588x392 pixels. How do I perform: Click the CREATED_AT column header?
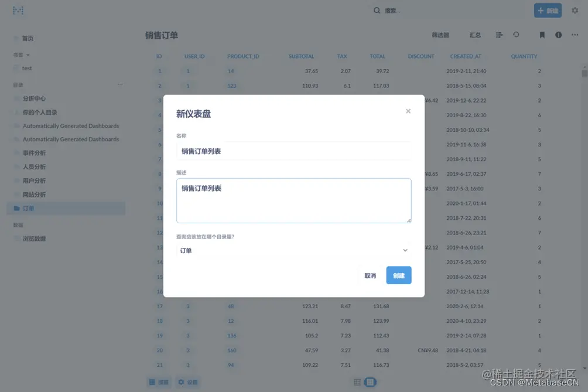pos(466,56)
